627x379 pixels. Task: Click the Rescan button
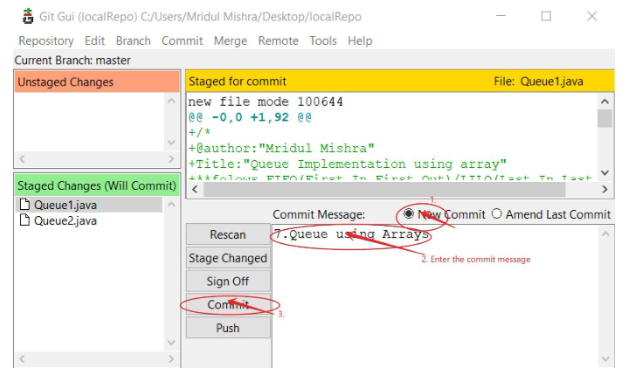228,234
